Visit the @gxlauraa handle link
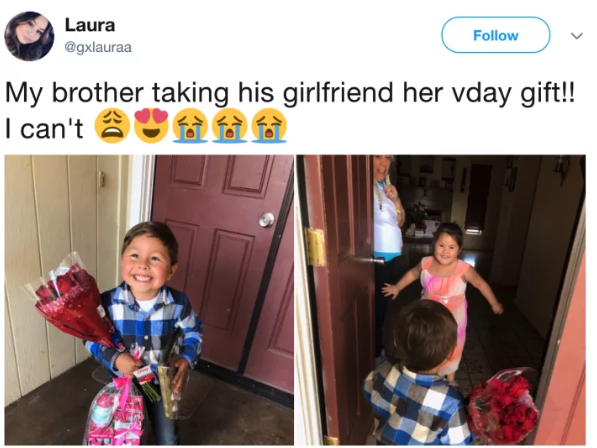597x448 pixels. tap(98, 47)
